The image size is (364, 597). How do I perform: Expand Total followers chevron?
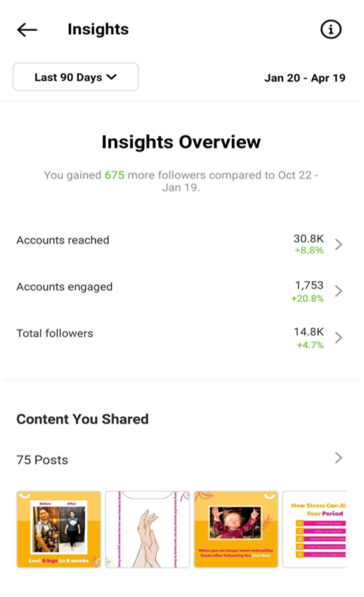[x=338, y=337]
